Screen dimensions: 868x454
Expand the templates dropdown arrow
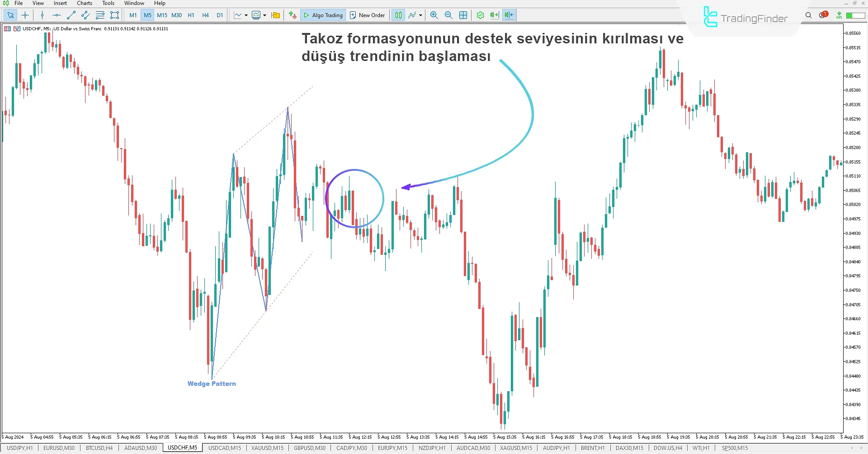point(264,15)
